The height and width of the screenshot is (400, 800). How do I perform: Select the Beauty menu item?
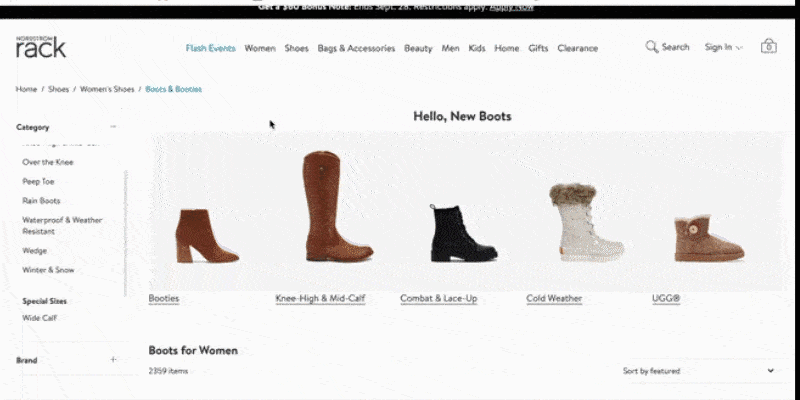(418, 48)
